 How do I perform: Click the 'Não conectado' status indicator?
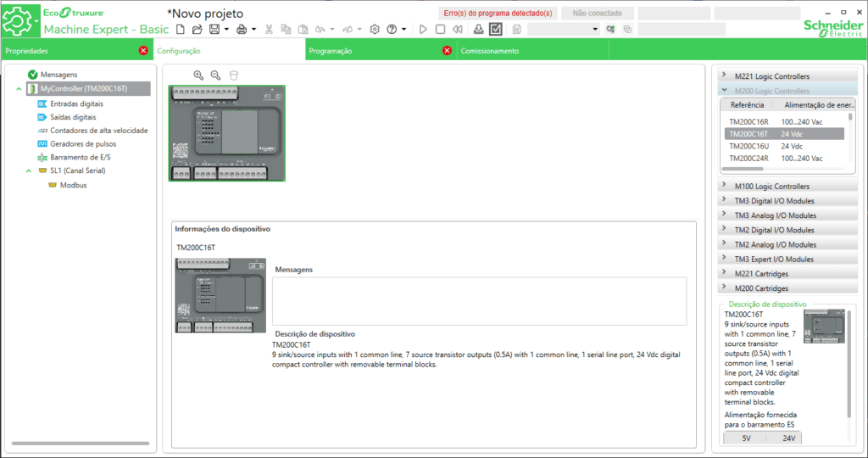pyautogui.click(x=598, y=13)
